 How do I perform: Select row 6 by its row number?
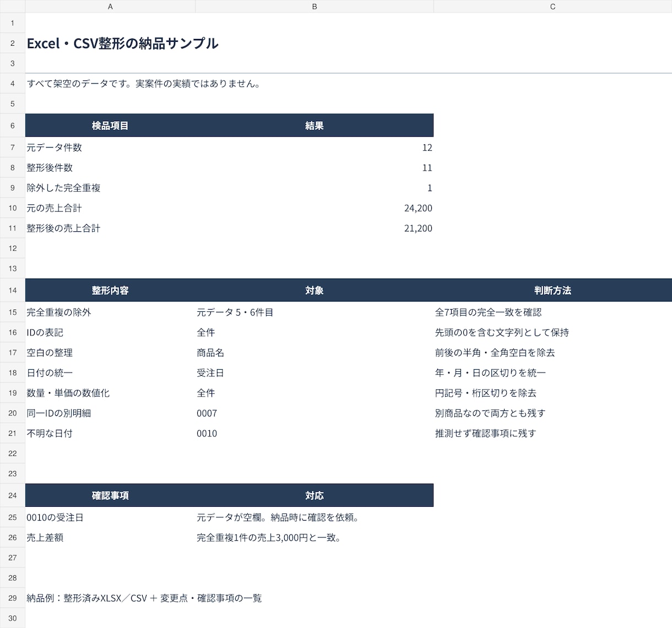pyautogui.click(x=13, y=126)
